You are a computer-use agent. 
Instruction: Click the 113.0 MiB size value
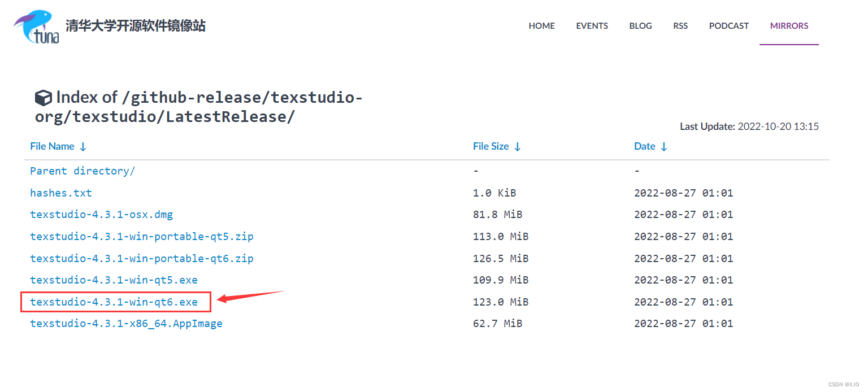[x=501, y=237]
